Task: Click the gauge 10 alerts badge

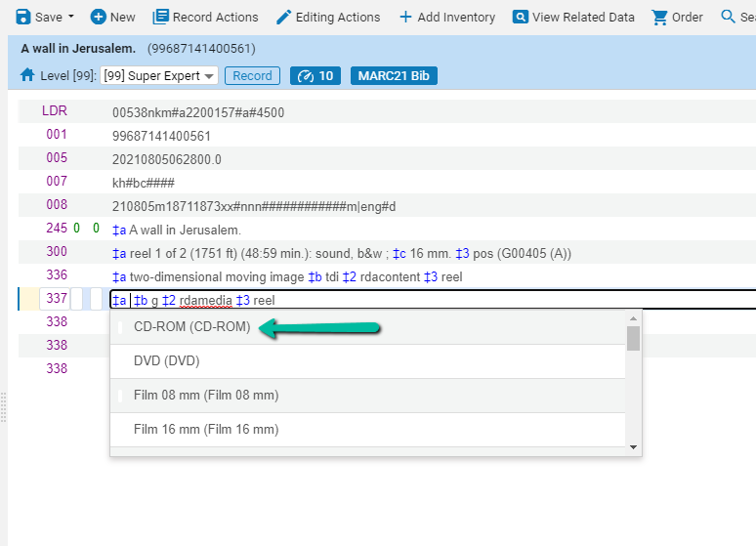Action: [x=316, y=76]
